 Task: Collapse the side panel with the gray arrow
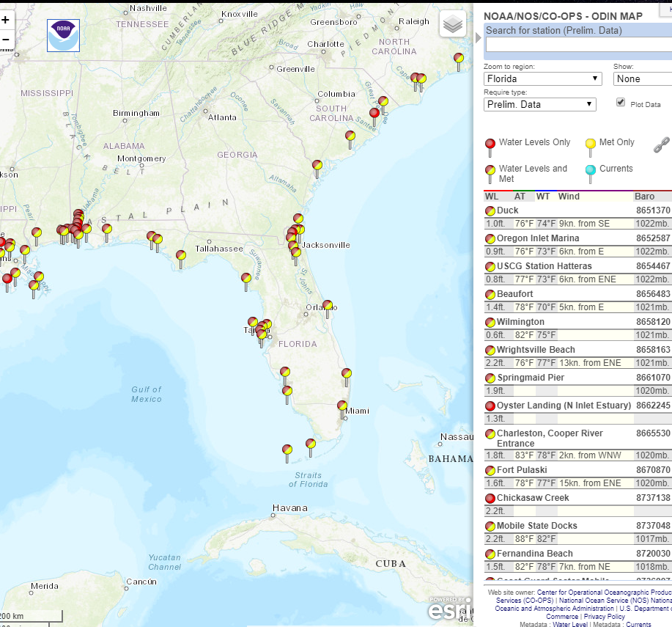479,37
